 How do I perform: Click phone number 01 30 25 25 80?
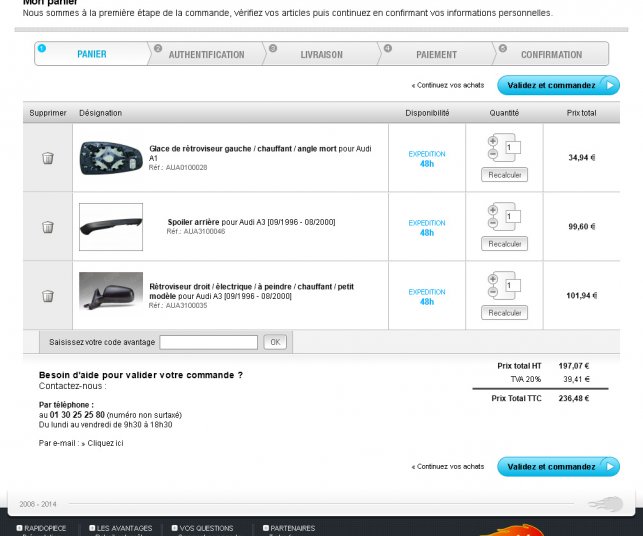coord(77,415)
